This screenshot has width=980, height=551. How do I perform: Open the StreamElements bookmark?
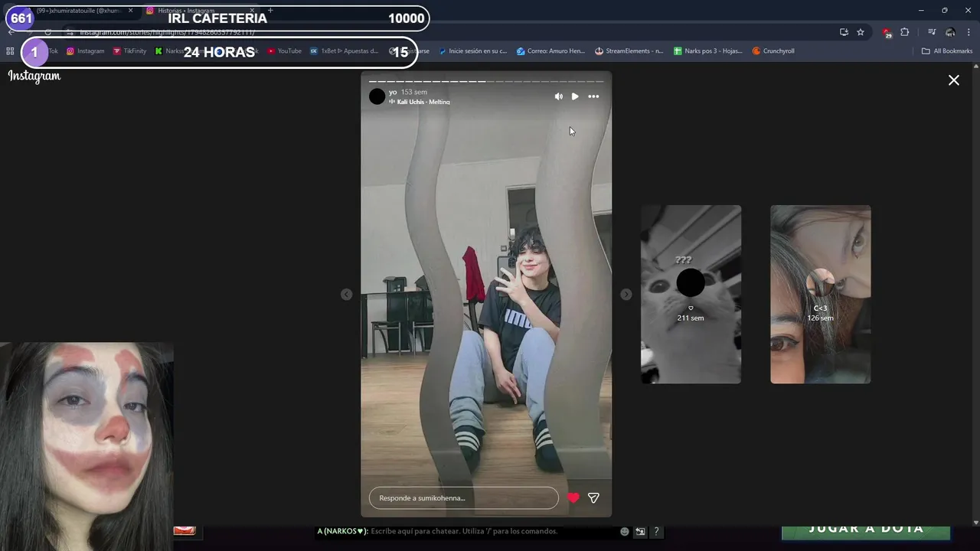point(629,51)
